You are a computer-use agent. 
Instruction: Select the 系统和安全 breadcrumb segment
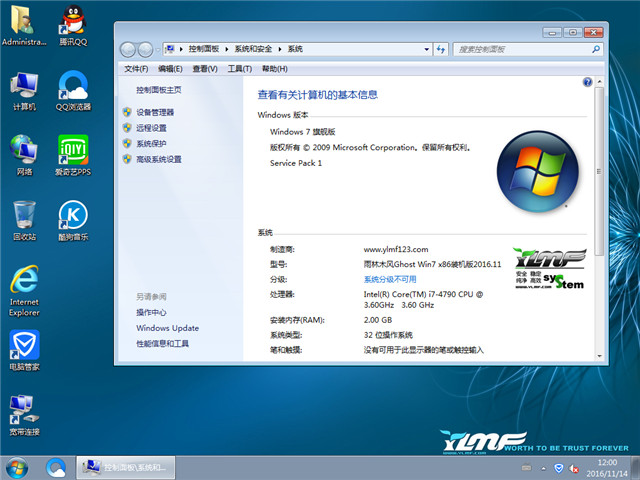tap(253, 49)
